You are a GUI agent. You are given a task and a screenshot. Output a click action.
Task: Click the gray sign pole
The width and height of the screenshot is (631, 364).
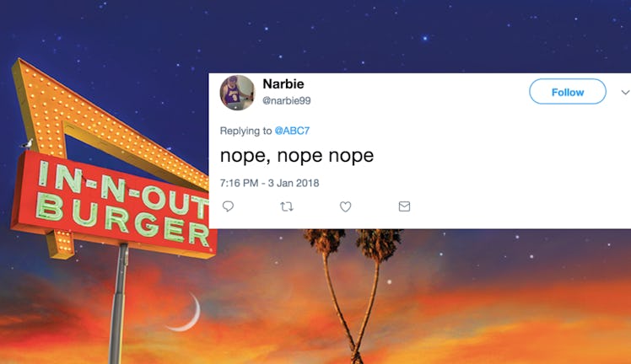(118, 304)
